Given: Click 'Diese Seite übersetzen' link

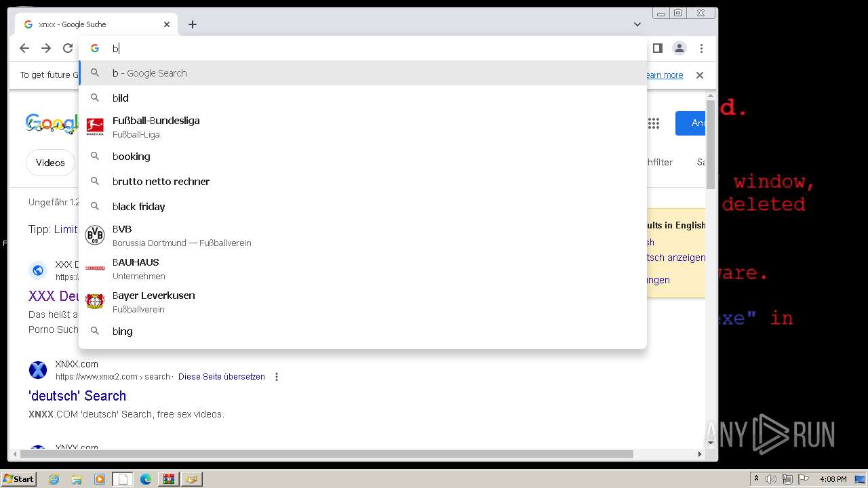Looking at the screenshot, I should click(x=222, y=377).
